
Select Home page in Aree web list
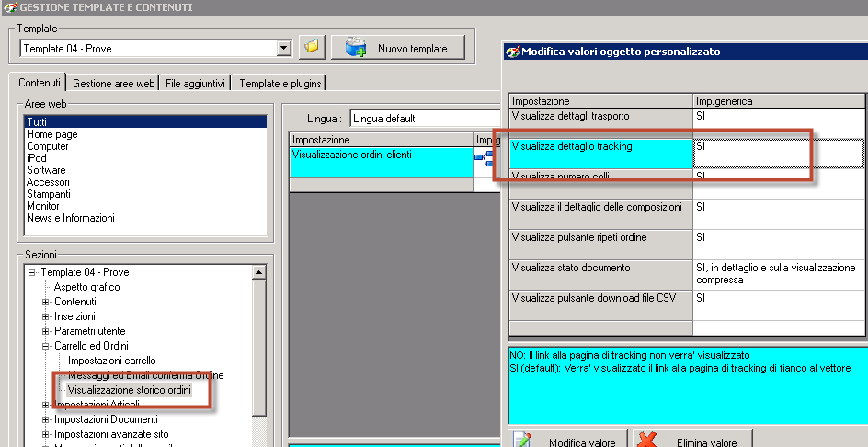click(52, 134)
